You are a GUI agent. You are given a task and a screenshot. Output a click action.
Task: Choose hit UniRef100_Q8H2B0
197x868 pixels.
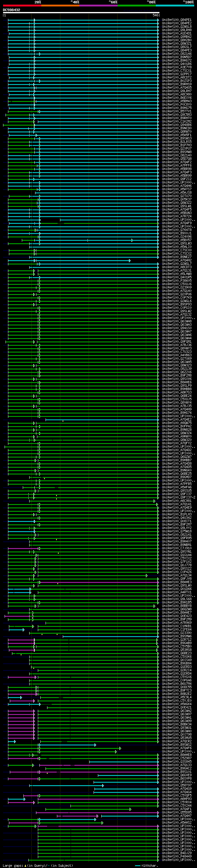[x=177, y=40]
